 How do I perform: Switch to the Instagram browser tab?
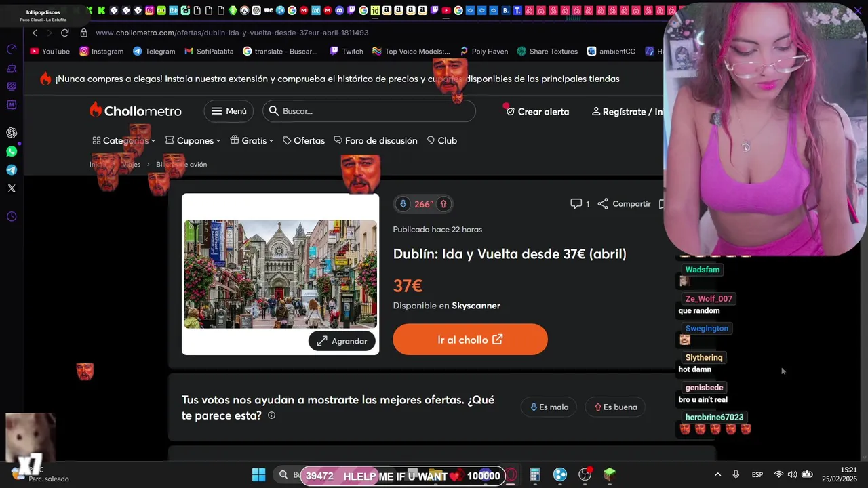click(x=149, y=10)
